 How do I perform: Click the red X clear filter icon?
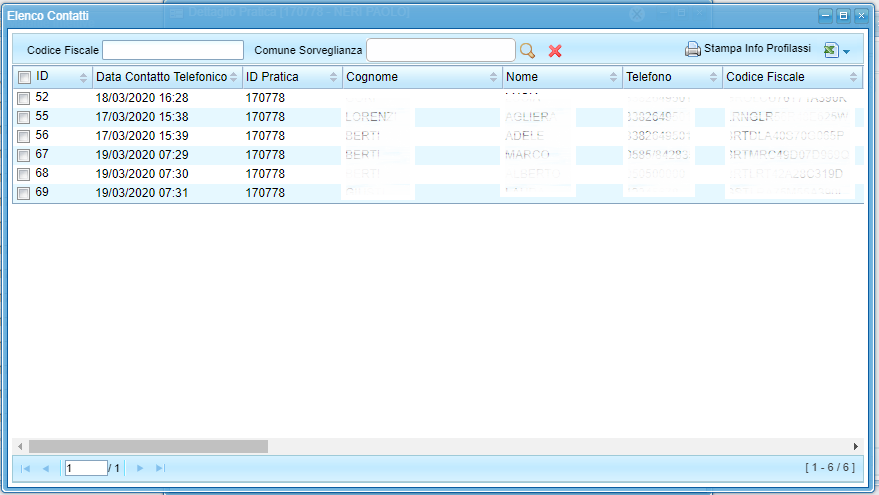click(555, 51)
